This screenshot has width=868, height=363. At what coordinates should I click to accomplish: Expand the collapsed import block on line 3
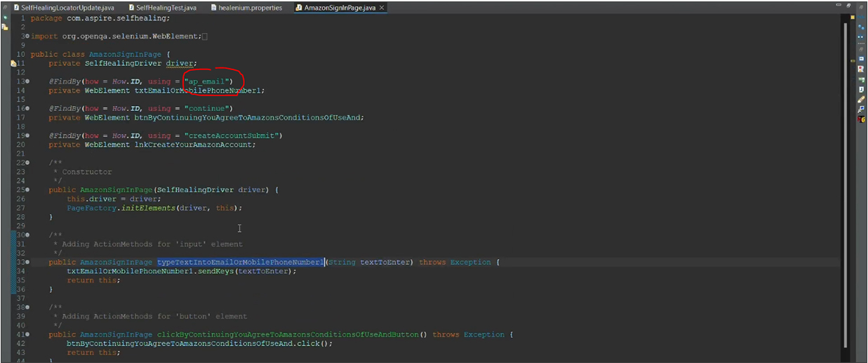(27, 36)
